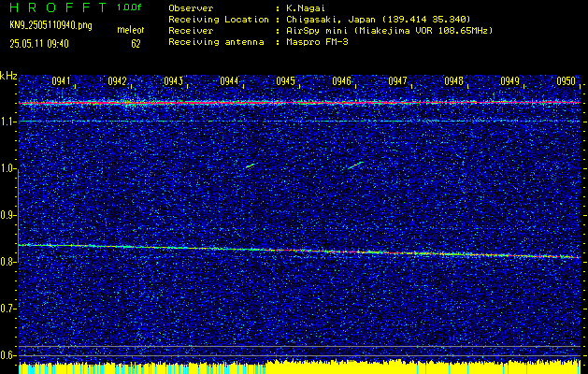588x374 pixels.
Task: Click version label 1.00f
Action: point(129,7)
